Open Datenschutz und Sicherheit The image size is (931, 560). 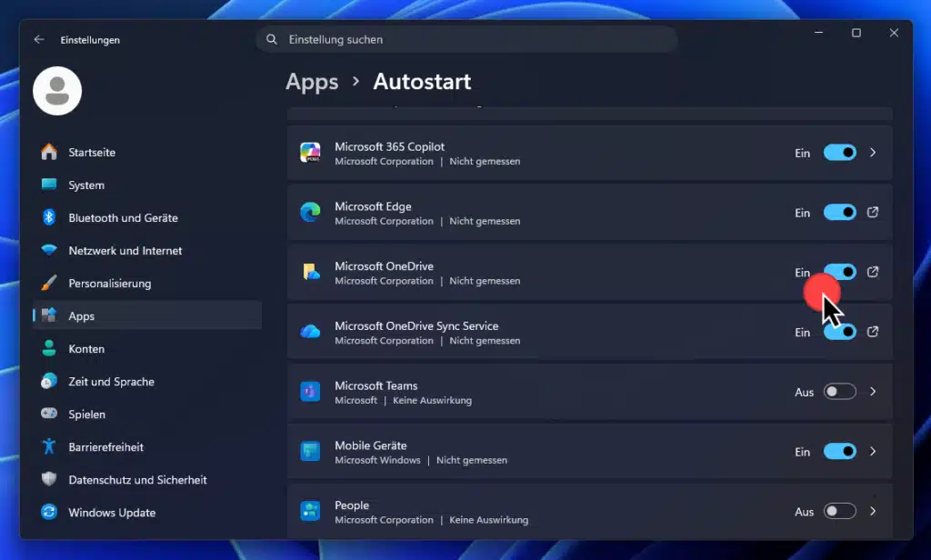[x=147, y=479]
